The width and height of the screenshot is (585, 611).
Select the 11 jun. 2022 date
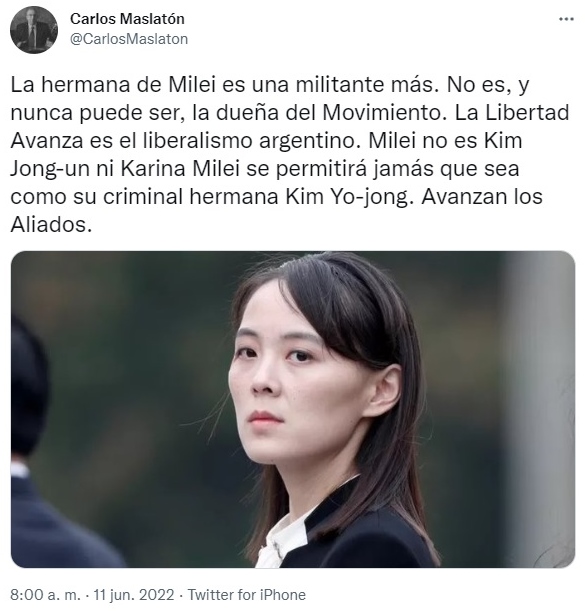(x=133, y=595)
